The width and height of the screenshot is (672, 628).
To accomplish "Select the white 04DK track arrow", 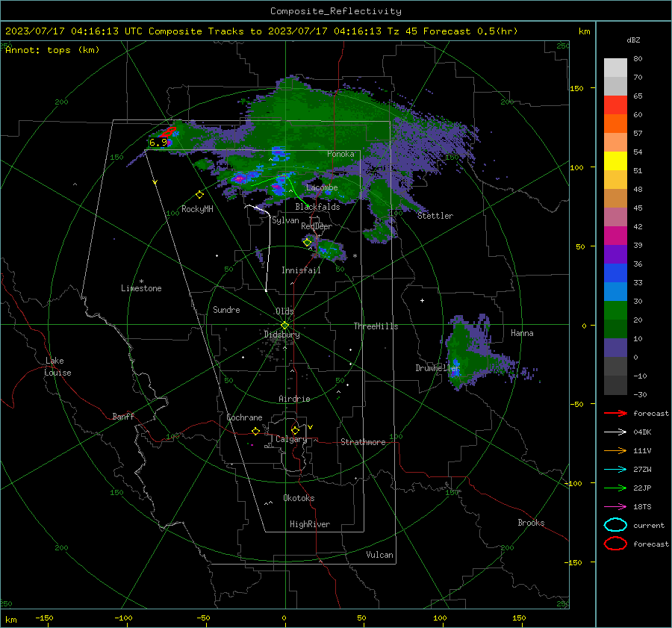I will (615, 432).
